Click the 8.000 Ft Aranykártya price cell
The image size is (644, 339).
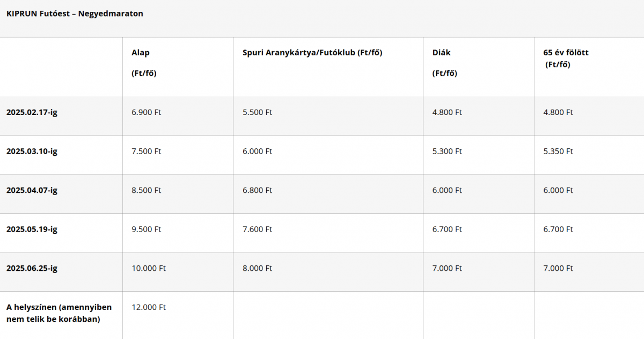point(258,268)
